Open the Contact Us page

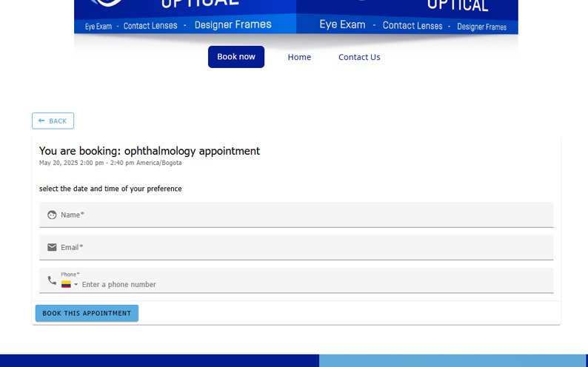tap(359, 57)
